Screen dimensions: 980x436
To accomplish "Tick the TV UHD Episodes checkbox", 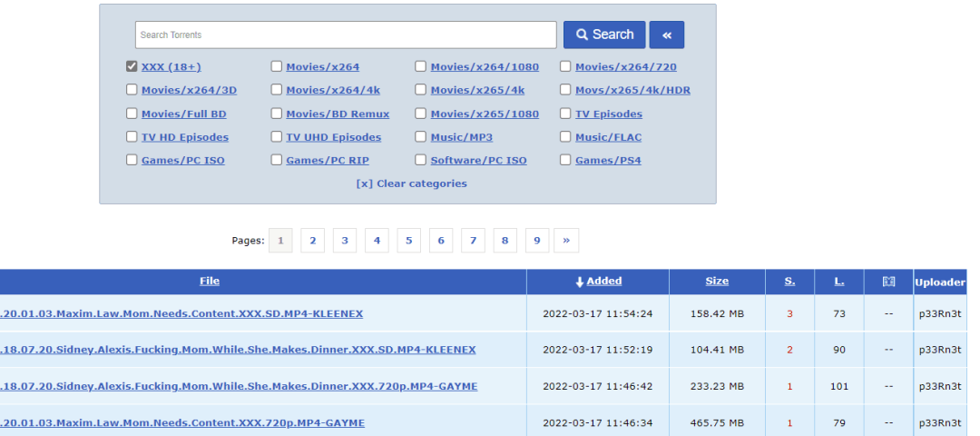I will (276, 136).
